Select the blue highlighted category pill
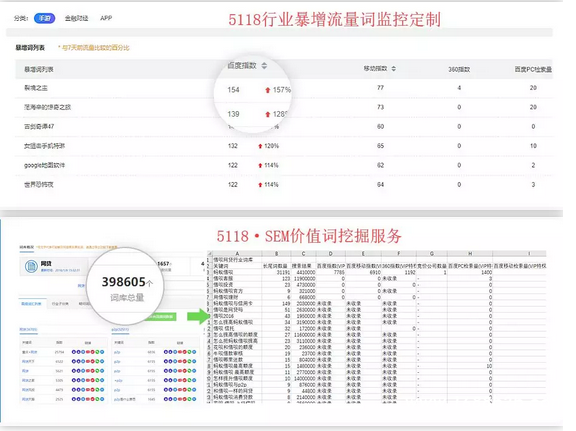Image resolution: width=576 pixels, height=431 pixels. click(x=44, y=18)
